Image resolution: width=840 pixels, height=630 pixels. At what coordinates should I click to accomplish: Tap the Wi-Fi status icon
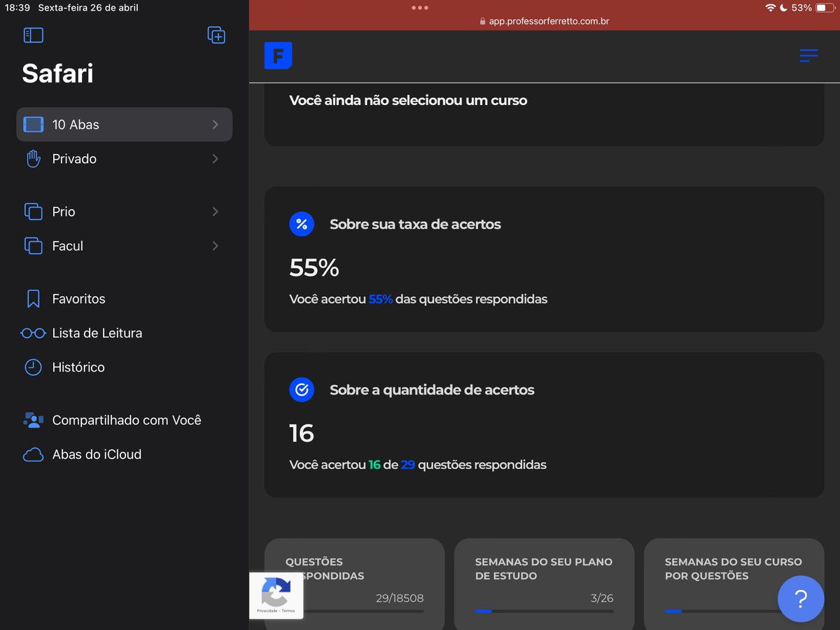(771, 8)
